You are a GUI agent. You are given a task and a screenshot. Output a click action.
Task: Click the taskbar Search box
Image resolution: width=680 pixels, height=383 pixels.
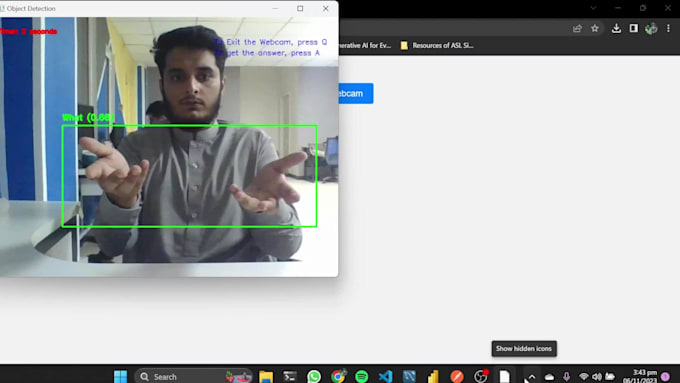pos(194,376)
